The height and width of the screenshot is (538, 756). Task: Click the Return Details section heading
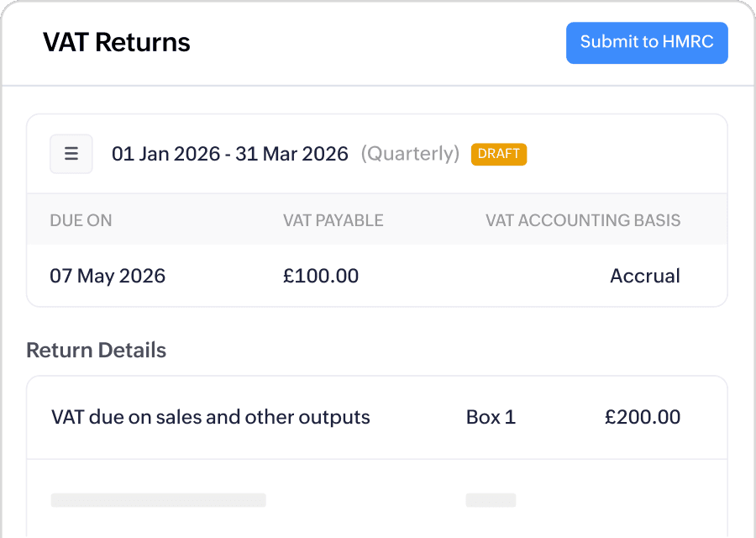click(97, 351)
